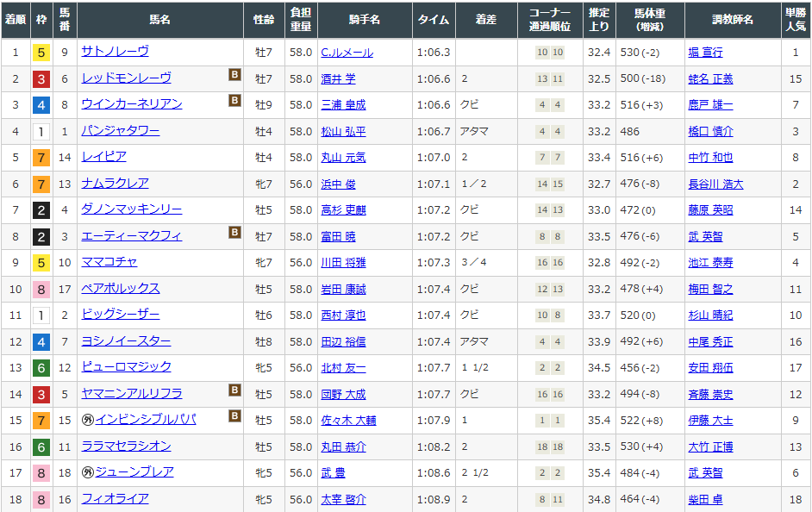Screen dimensions: 812x512
Task: Click the B icon in インビンシブルパパ row
Action: click(x=234, y=416)
